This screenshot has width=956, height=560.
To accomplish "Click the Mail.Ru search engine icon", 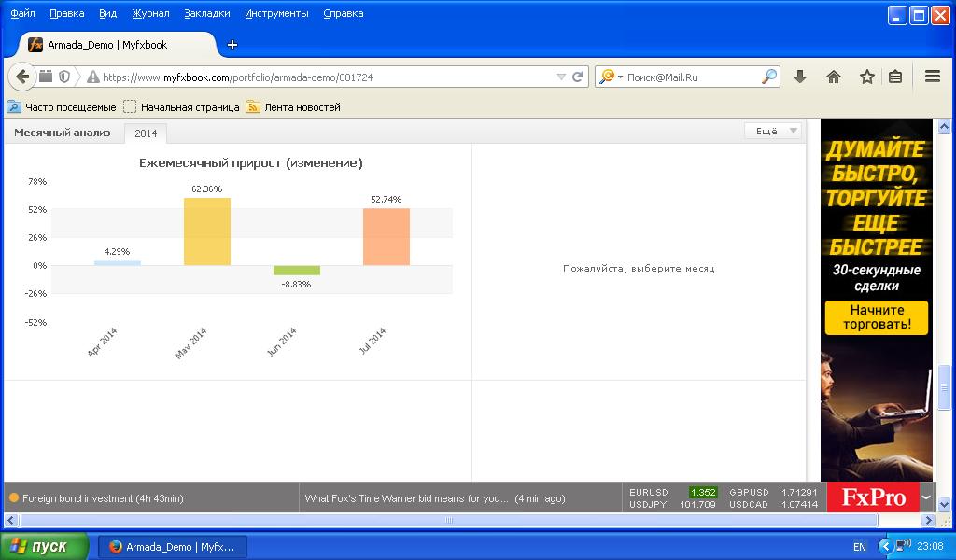I will pos(607,77).
